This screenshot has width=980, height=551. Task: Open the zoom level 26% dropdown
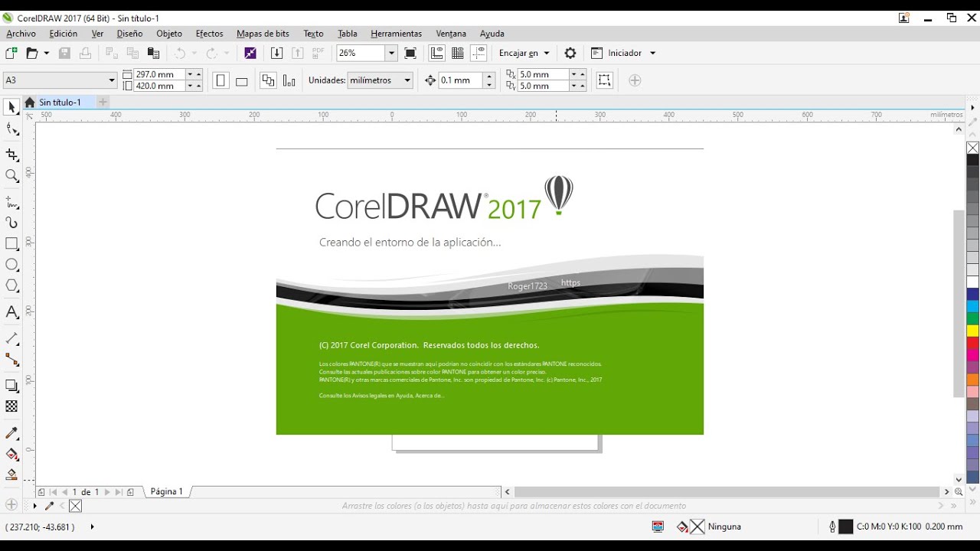coord(391,53)
